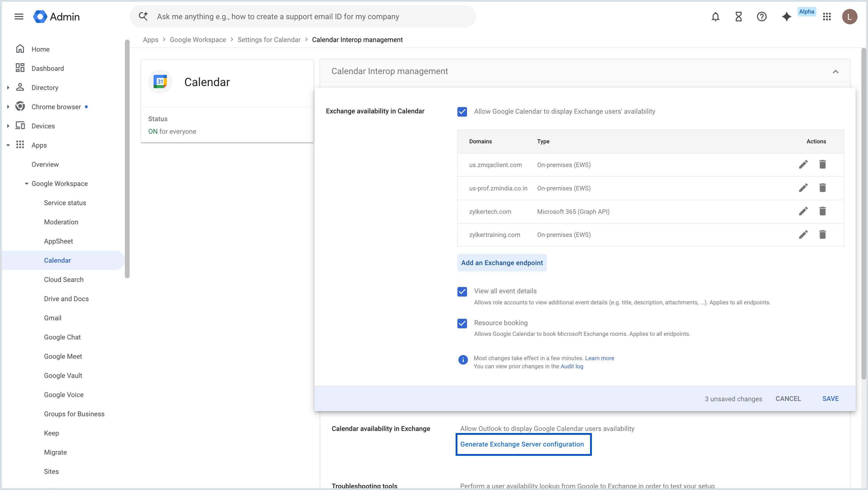868x490 pixels.
Task: Open AppSheet in sidebar
Action: 58,241
